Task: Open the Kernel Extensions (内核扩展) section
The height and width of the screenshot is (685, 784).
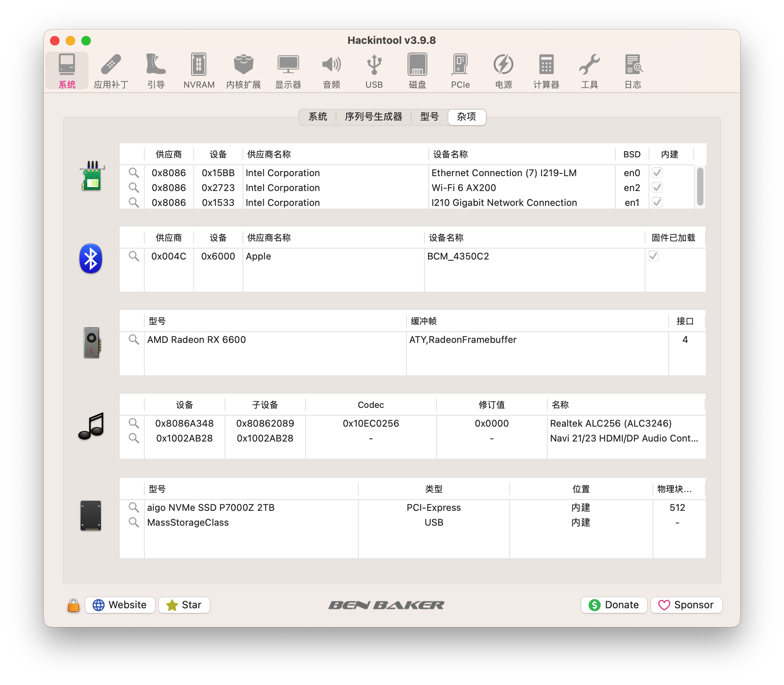Action: pyautogui.click(x=243, y=71)
